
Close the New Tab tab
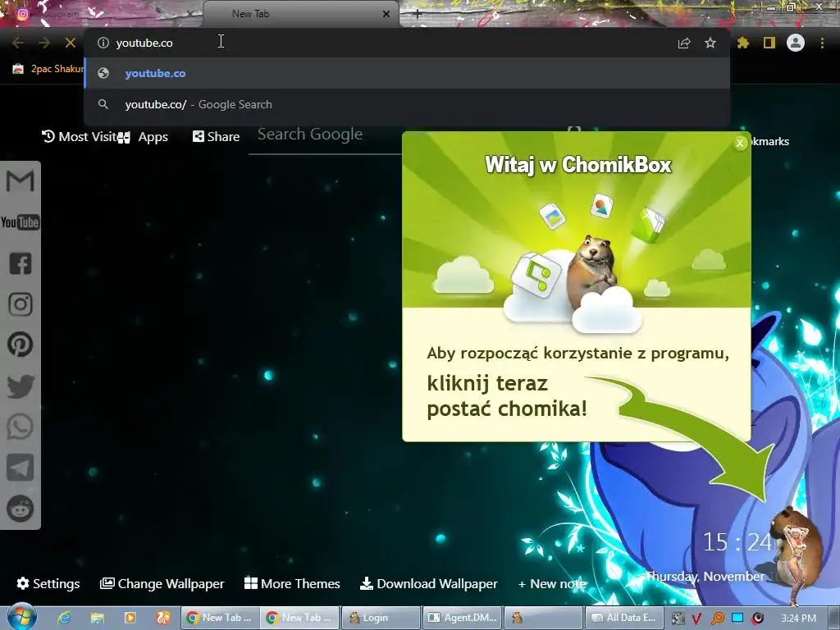(386, 14)
